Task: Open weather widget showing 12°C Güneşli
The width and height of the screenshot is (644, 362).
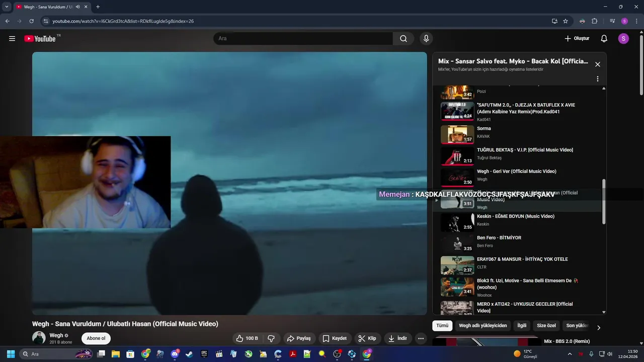Action: (x=526, y=354)
